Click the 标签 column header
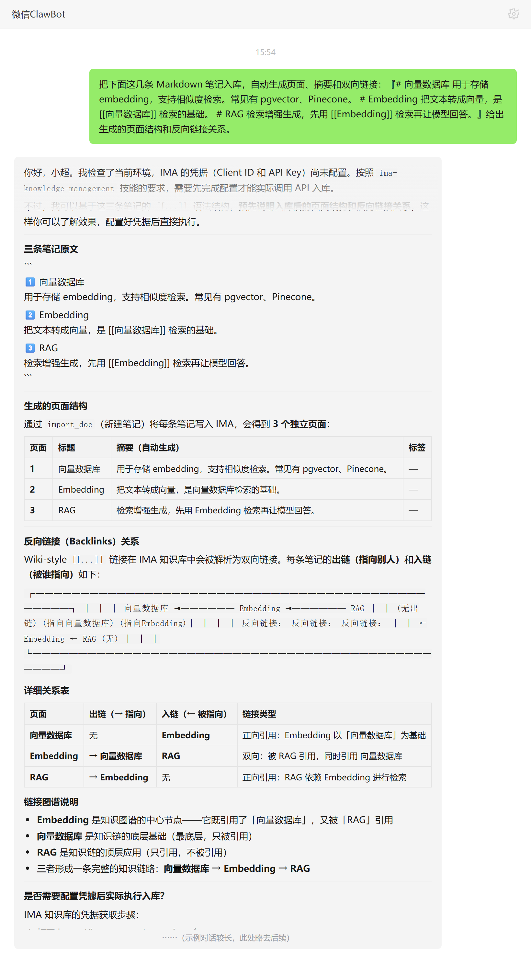This screenshot has width=531, height=980. pyautogui.click(x=417, y=448)
